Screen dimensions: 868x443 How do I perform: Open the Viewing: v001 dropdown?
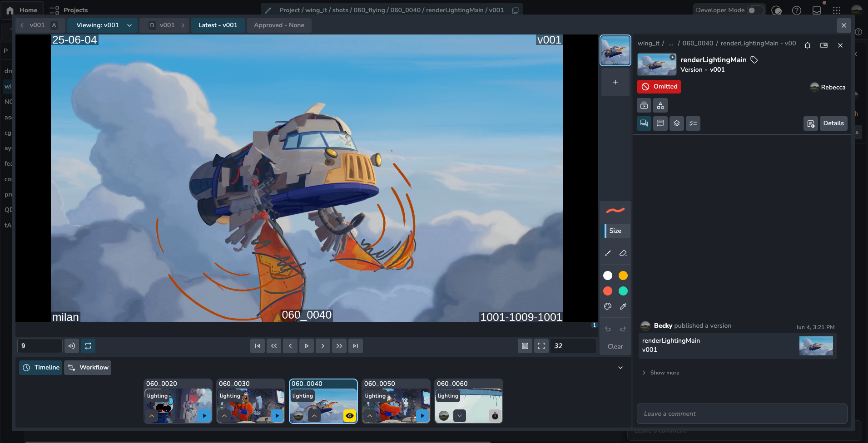pos(104,25)
